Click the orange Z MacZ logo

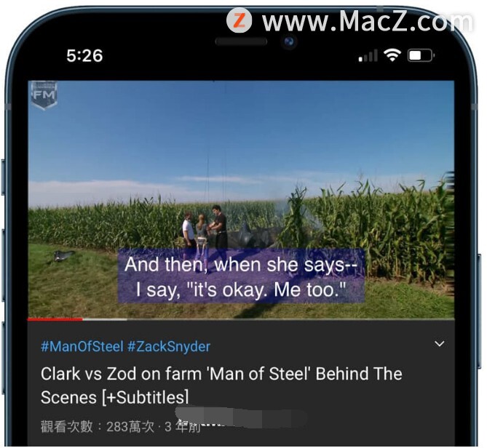click(239, 20)
